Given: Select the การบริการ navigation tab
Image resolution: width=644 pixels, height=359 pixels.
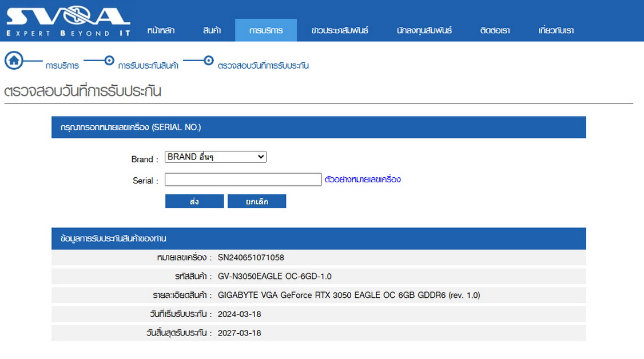Looking at the screenshot, I should coord(266,30).
